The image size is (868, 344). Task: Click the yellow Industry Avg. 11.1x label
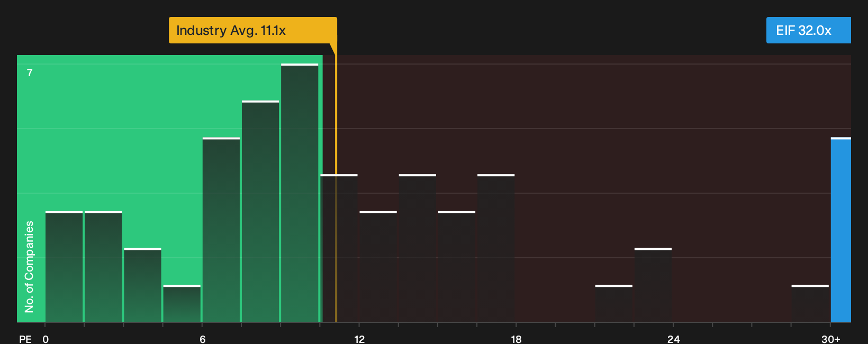[253, 30]
